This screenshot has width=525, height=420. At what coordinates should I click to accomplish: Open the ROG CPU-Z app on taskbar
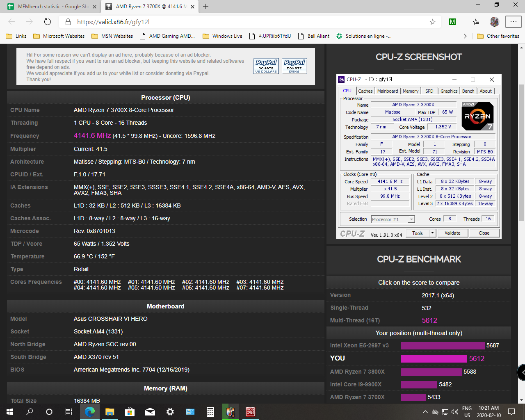[250, 412]
